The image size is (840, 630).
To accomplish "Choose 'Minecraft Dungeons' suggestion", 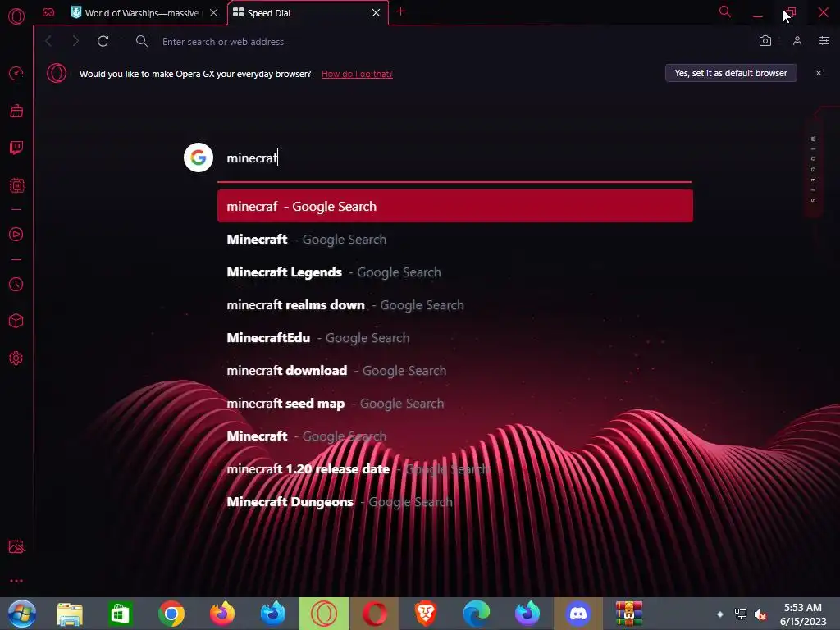I will [454, 501].
